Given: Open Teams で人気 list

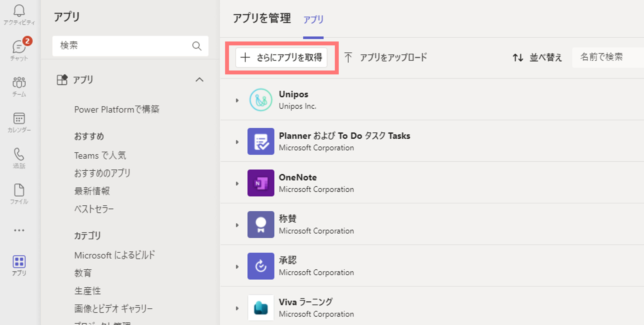Looking at the screenshot, I should point(100,156).
